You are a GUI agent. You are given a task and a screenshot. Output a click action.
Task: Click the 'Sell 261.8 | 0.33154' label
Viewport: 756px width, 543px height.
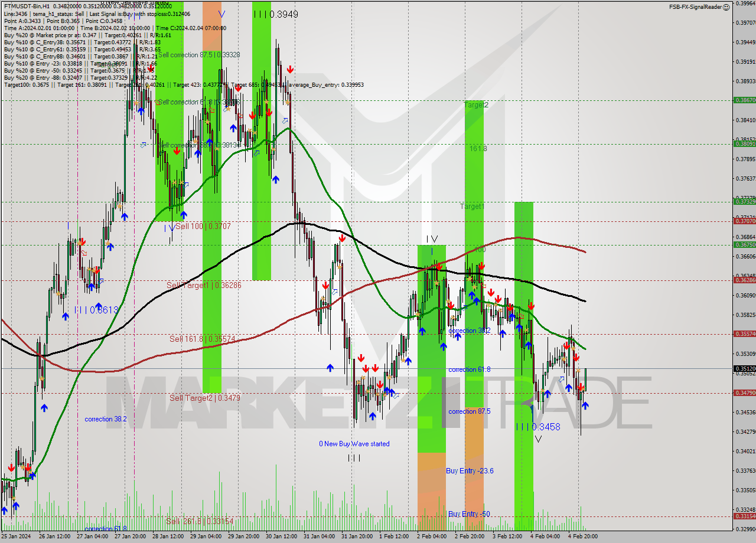click(x=200, y=521)
